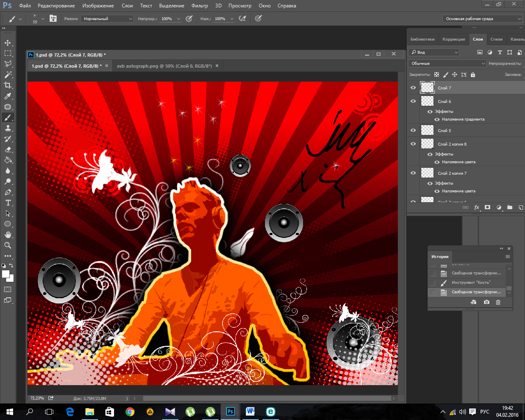This screenshot has height=420, width=525.
Task: Open the Файл menu
Action: 25,6
